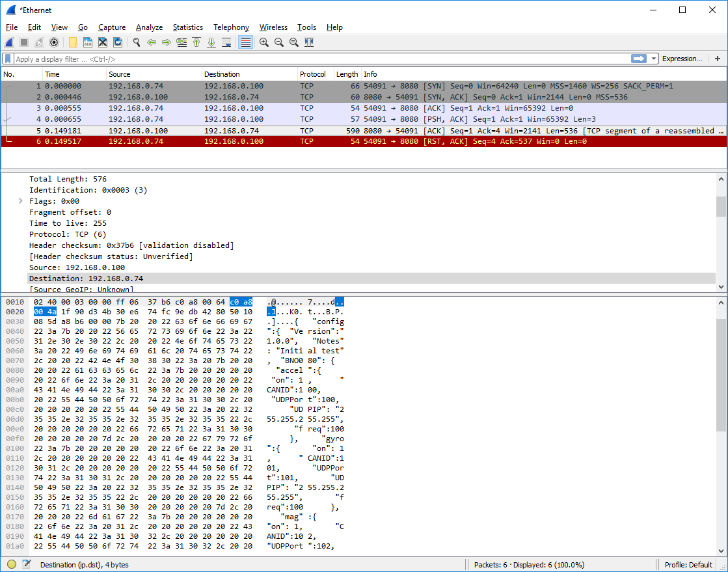Select Source: 192.168.0.100 detail line
The image size is (728, 572).
tap(77, 268)
